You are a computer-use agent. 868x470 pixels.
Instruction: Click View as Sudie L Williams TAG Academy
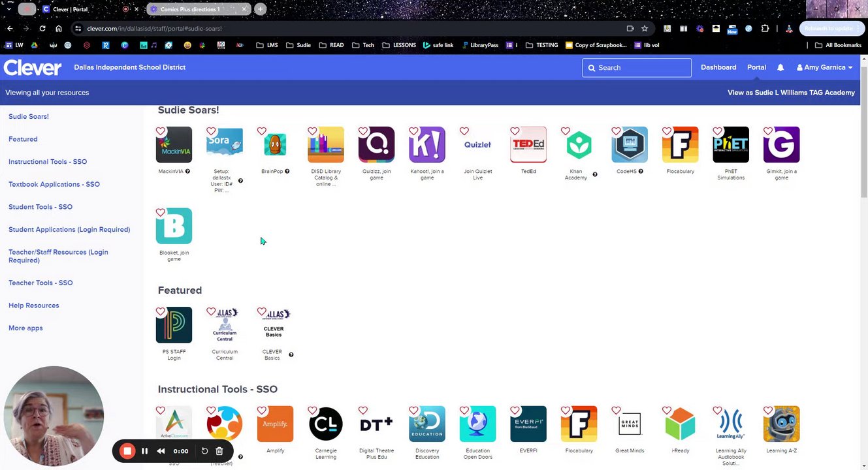point(791,93)
